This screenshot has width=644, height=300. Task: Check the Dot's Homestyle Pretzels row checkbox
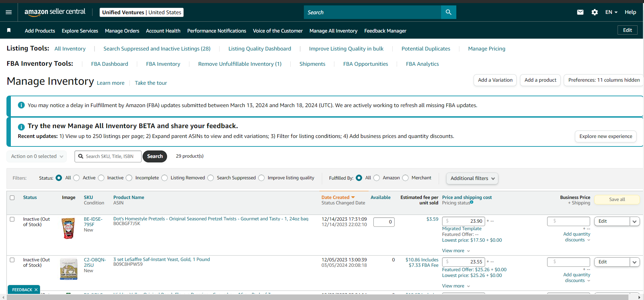(12, 219)
